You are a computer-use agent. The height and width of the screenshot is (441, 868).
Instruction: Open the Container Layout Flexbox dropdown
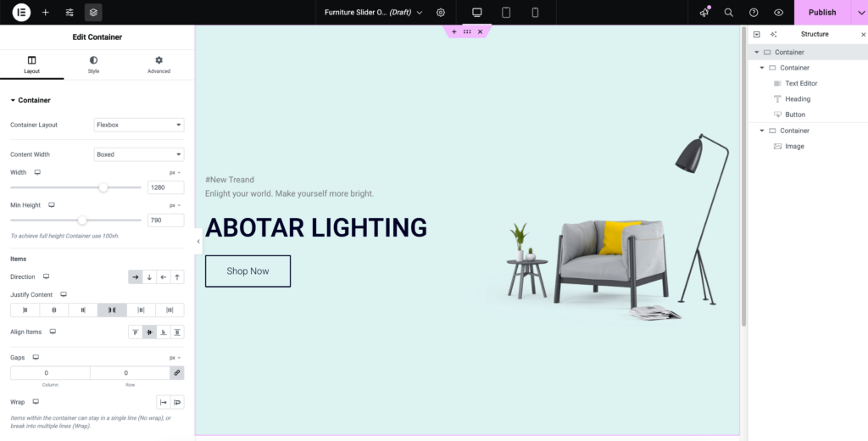pos(139,125)
